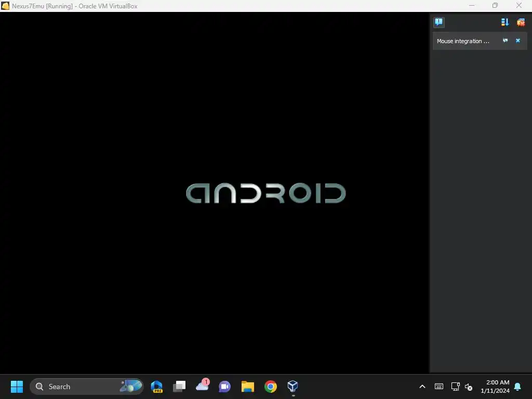Restore down the VirtualBox window
Screen dimensions: 532x399
coord(495,6)
